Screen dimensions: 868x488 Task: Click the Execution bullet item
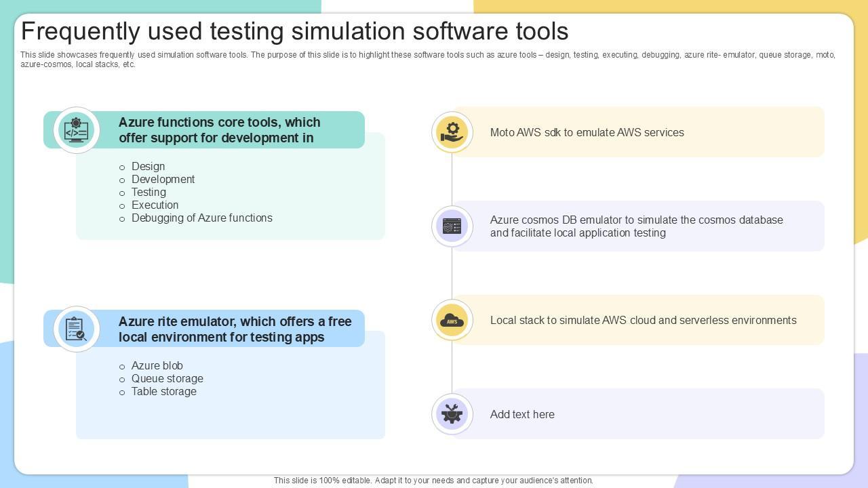[155, 205]
